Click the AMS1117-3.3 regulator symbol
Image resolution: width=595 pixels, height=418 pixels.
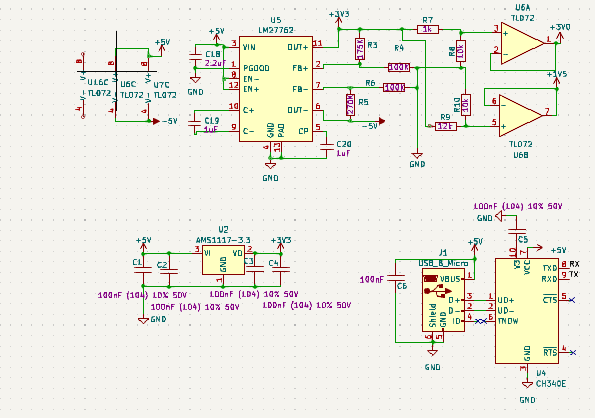click(224, 260)
